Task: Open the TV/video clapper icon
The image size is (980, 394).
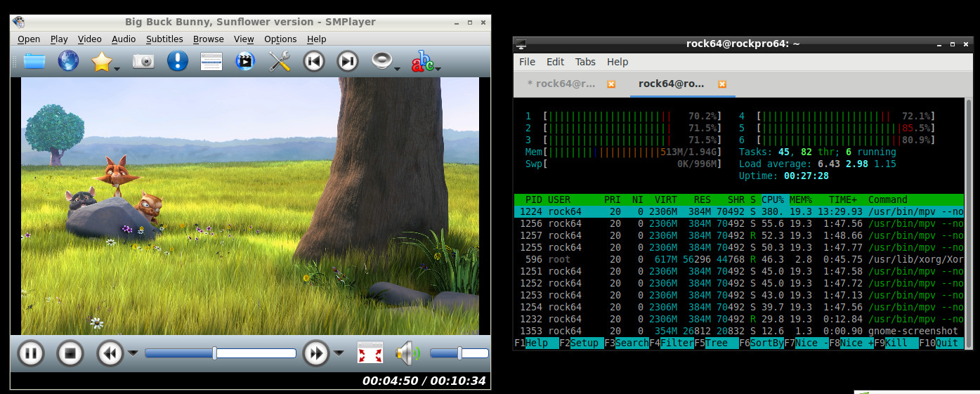Action: [244, 61]
